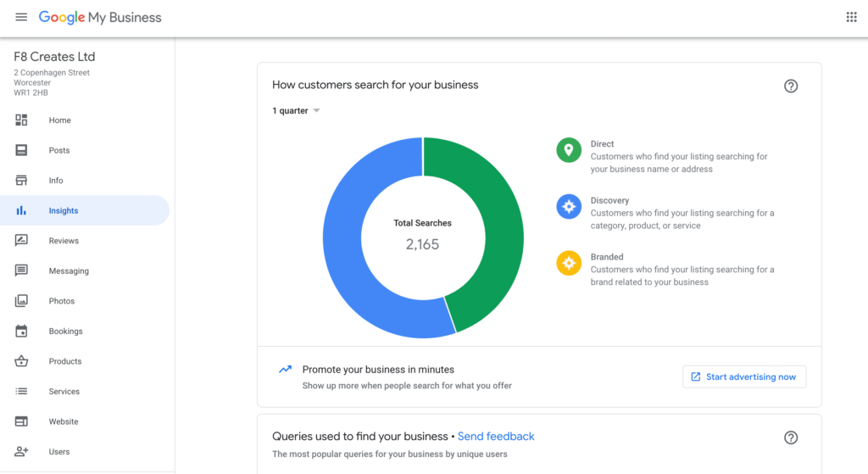The height and width of the screenshot is (474, 868).
Task: Click the Direct legend label
Action: click(x=602, y=144)
